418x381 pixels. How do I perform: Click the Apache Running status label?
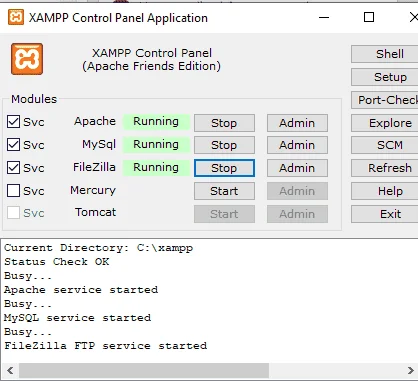[156, 122]
